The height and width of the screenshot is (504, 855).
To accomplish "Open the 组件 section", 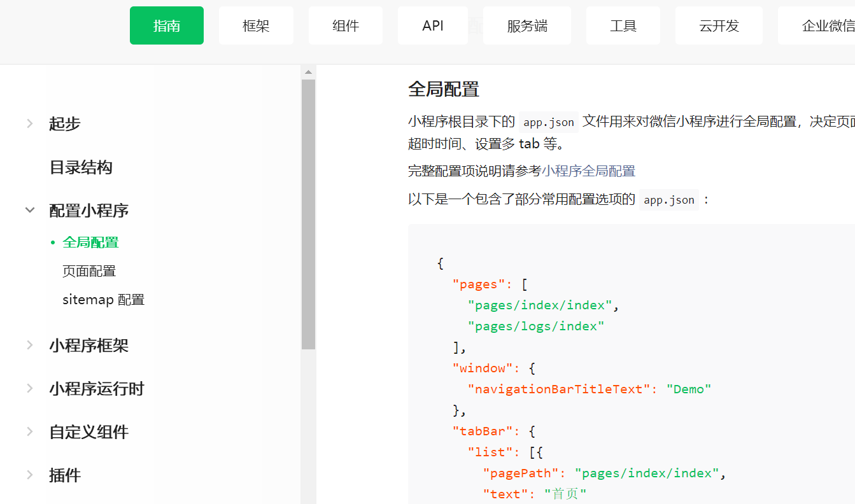I will pos(346,25).
